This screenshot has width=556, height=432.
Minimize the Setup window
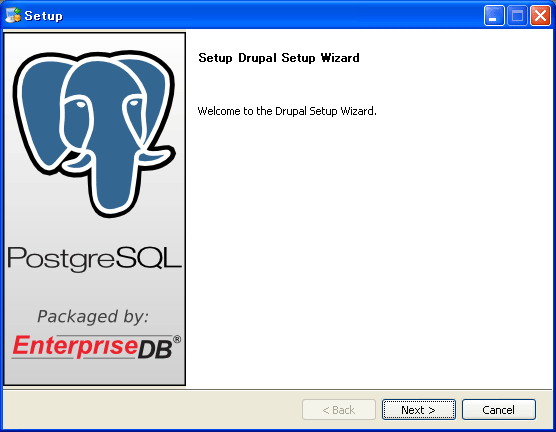coord(494,16)
